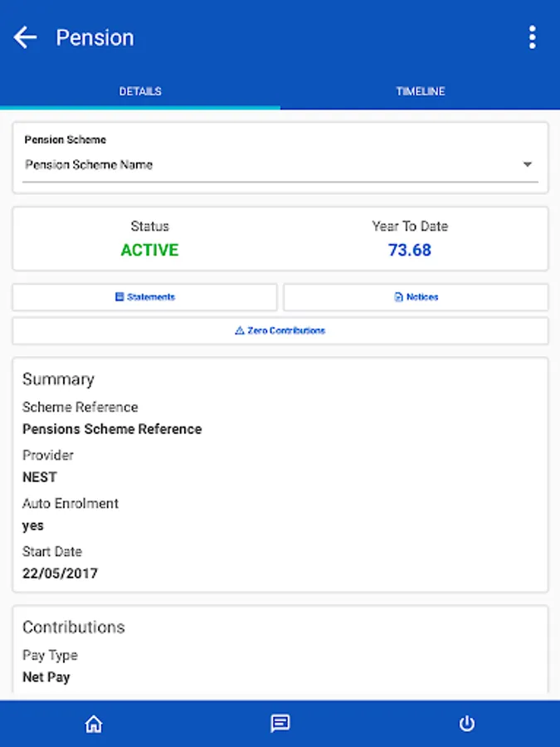This screenshot has height=747, width=560.
Task: Tap the Contributions section heading
Action: coord(74,627)
